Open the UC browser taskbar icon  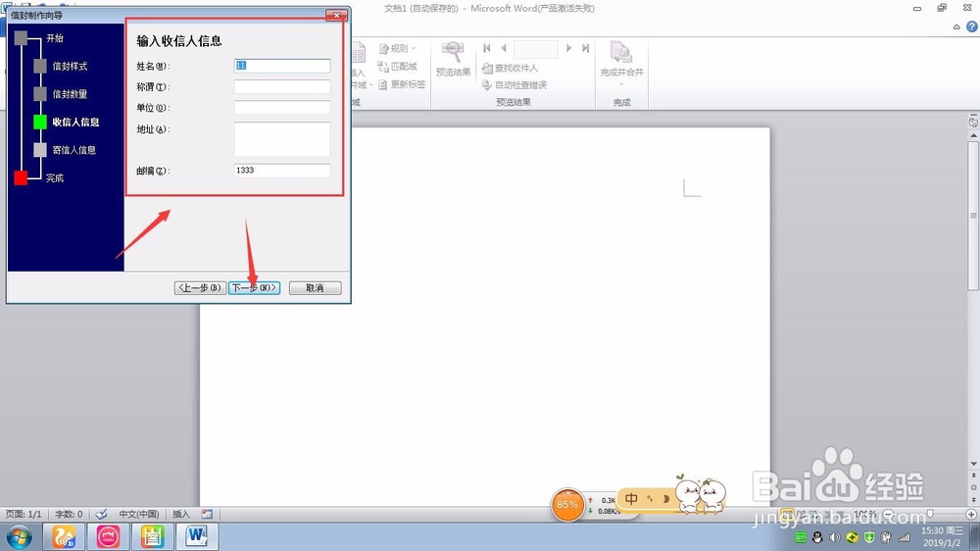63,536
